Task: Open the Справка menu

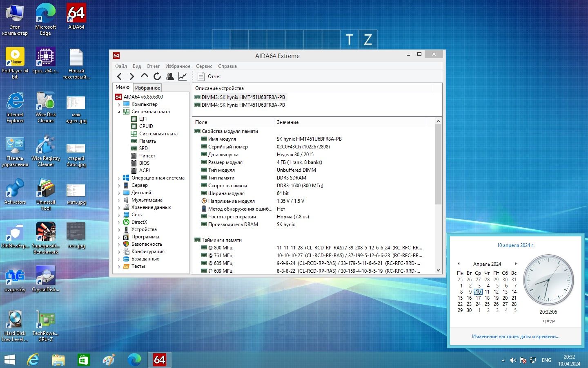Action: (x=227, y=66)
